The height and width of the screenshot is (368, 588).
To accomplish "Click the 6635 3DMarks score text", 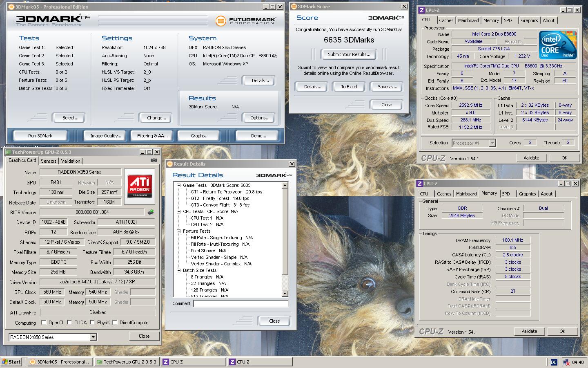I will pos(349,40).
